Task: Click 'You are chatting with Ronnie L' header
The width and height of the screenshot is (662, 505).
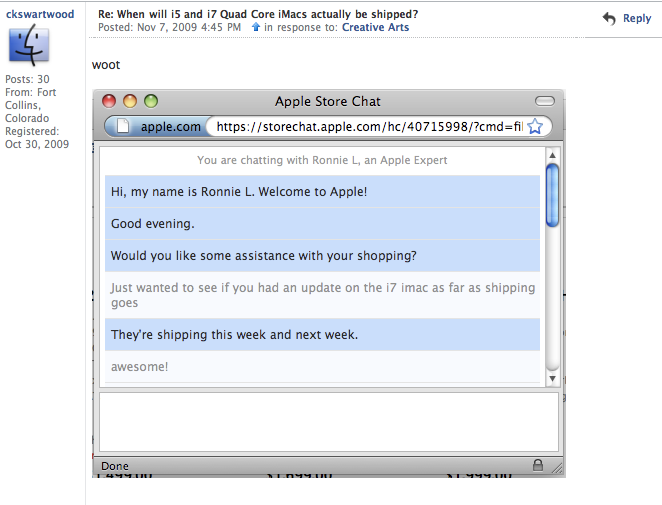Action: (322, 160)
